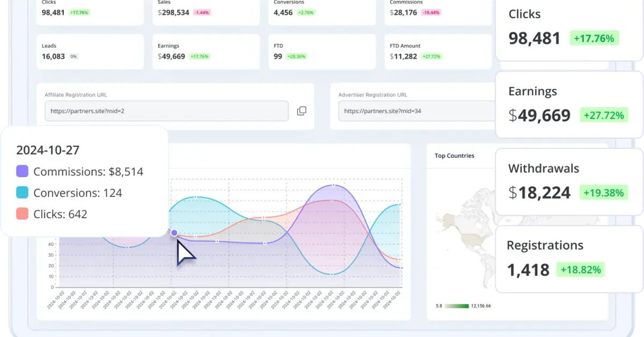This screenshot has width=644, height=337.
Task: Click the 98,481 value on large Clicks card
Action: click(x=535, y=38)
